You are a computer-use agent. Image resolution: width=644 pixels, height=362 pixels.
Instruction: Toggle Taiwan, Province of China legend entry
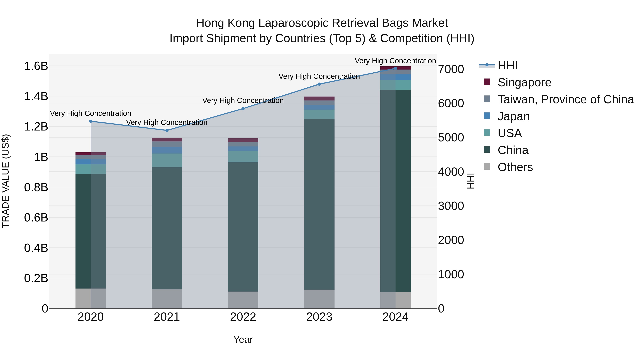[559, 99]
